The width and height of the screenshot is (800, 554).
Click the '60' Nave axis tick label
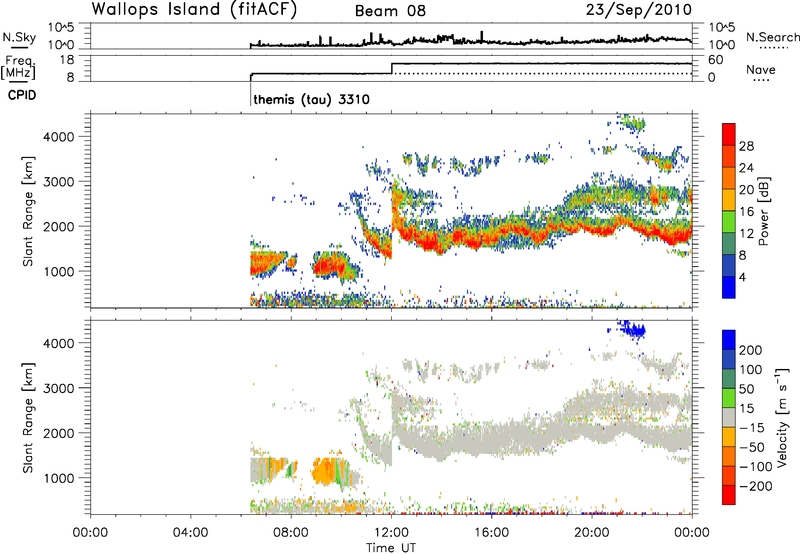tap(715, 60)
